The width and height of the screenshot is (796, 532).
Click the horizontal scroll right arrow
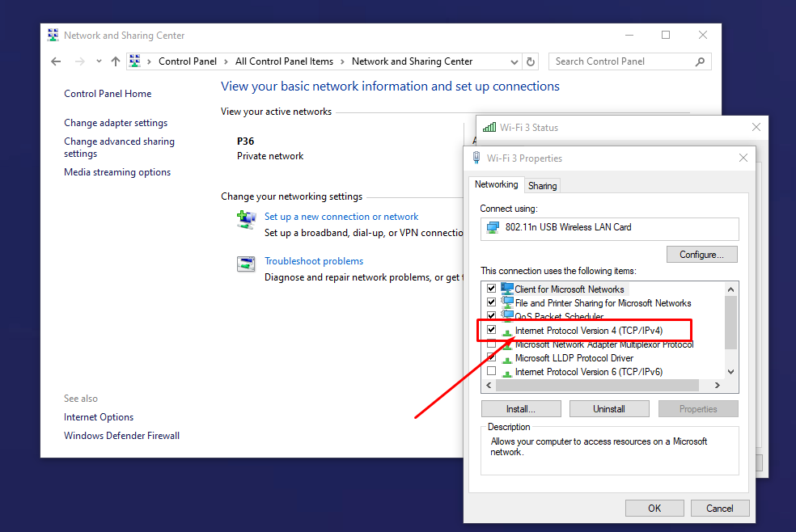[x=717, y=386]
